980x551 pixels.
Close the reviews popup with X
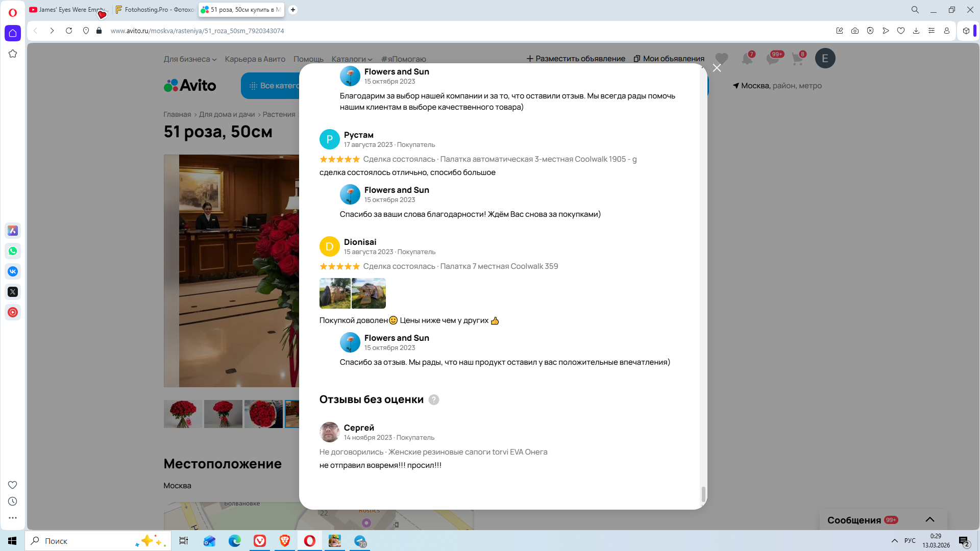717,68
